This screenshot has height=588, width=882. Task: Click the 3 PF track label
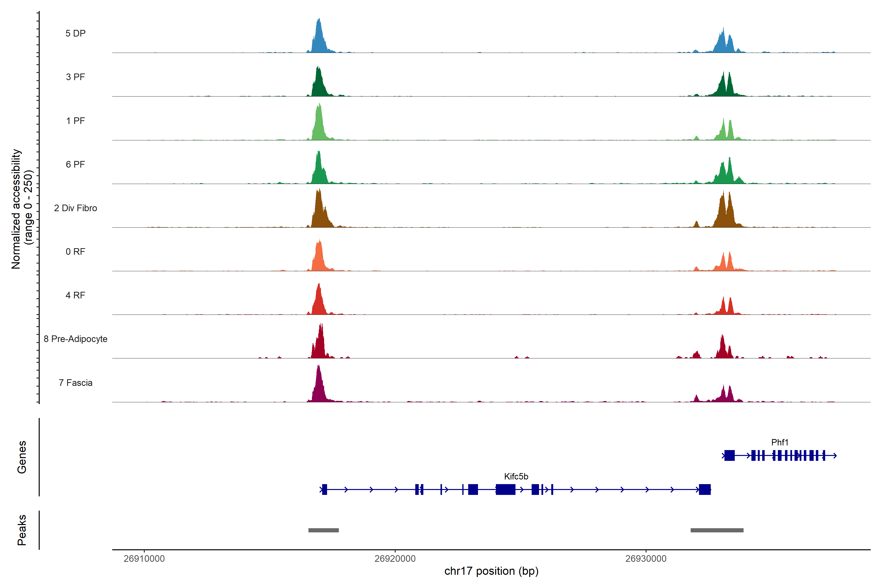click(75, 77)
